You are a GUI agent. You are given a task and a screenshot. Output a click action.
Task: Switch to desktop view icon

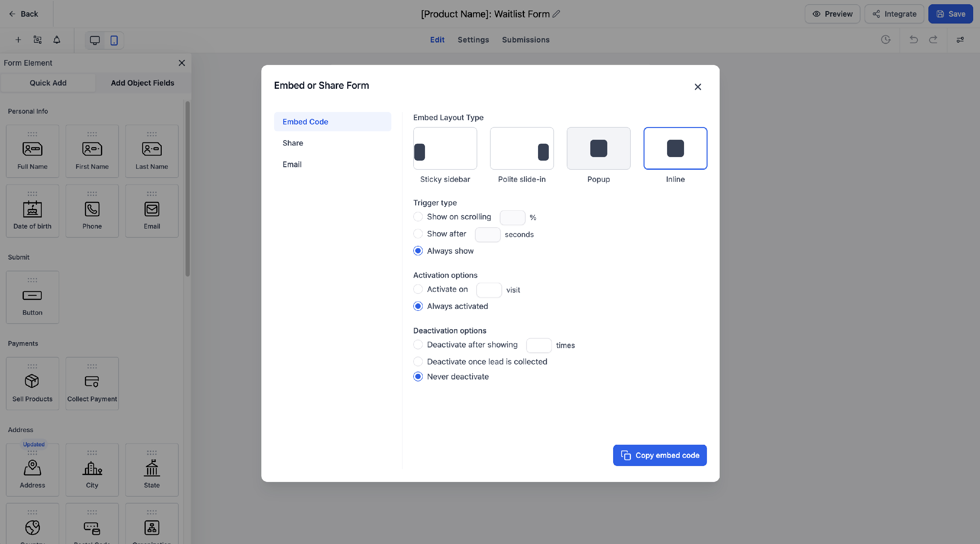(95, 40)
